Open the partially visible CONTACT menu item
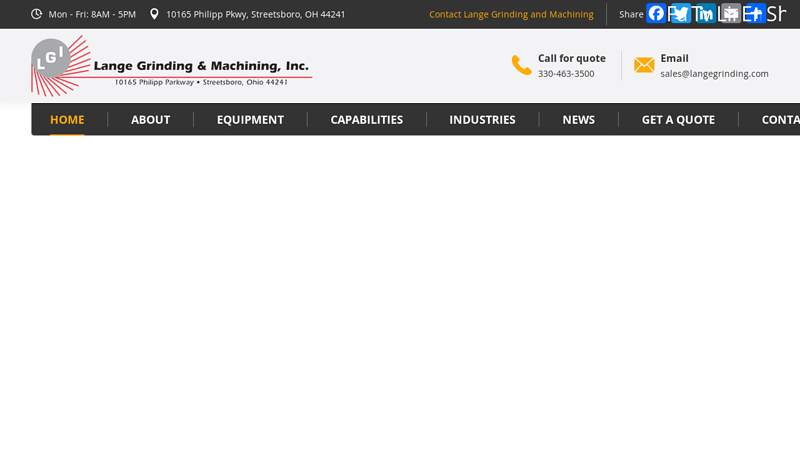This screenshot has width=800, height=450. pos(781,119)
